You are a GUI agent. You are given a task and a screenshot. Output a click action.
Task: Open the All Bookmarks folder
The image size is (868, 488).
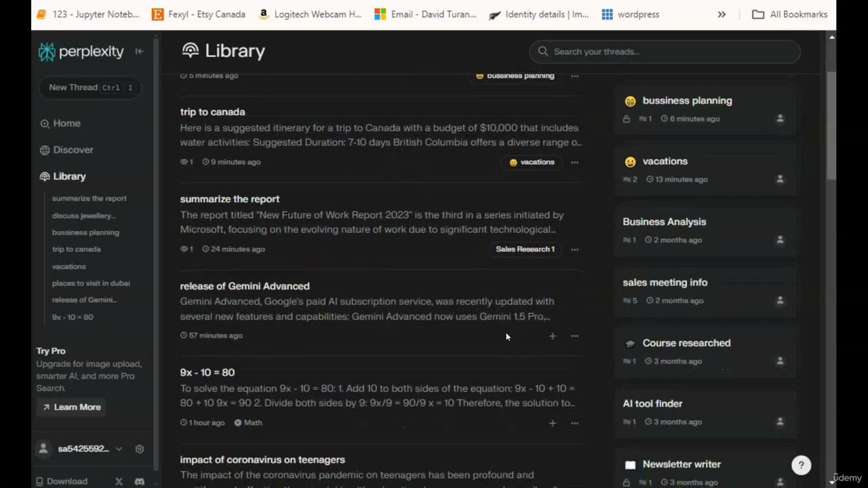790,14
